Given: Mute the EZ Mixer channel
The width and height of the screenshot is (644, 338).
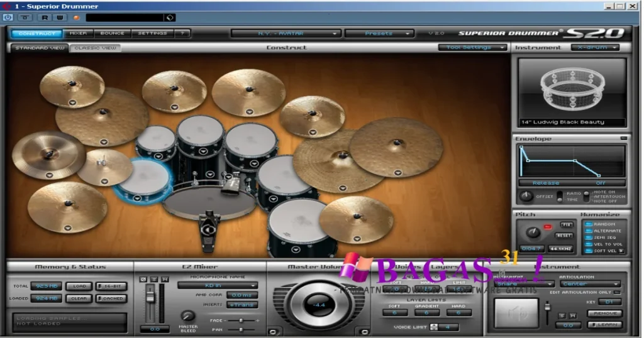Looking at the screenshot, I should [x=165, y=279].
